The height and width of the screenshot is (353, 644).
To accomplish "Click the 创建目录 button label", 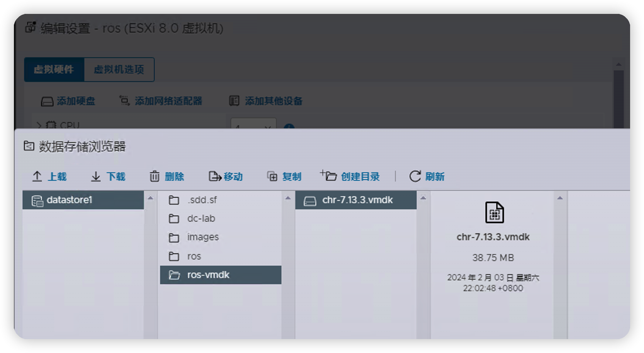I will [x=360, y=176].
